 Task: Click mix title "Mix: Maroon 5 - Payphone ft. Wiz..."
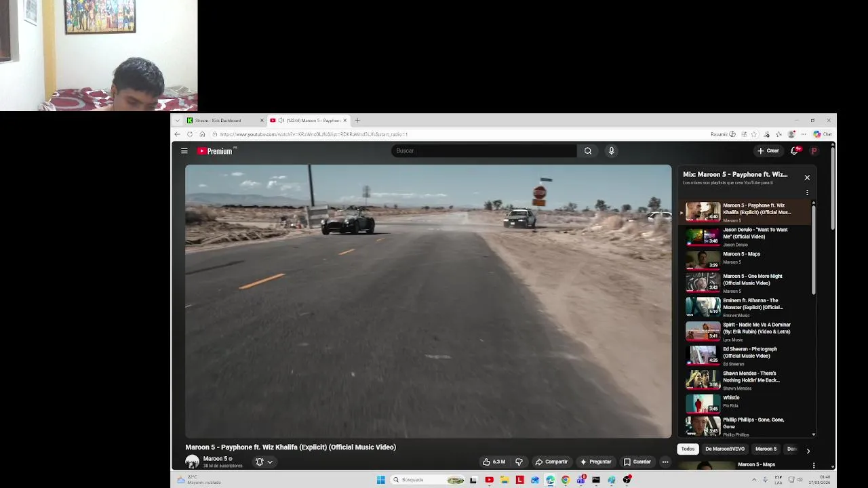click(735, 174)
